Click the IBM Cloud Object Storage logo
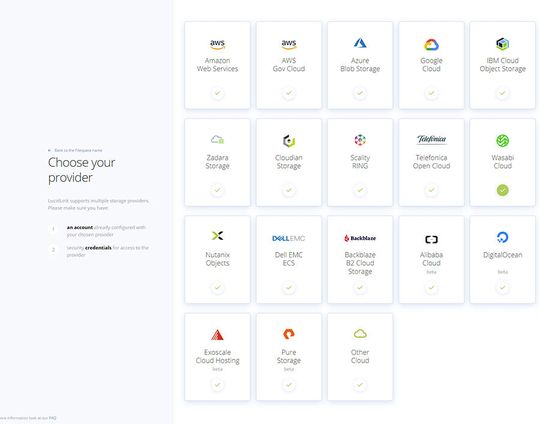 pos(502,44)
